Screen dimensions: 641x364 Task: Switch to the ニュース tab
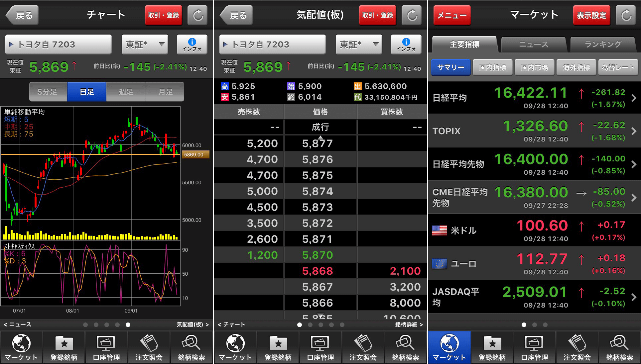click(534, 44)
